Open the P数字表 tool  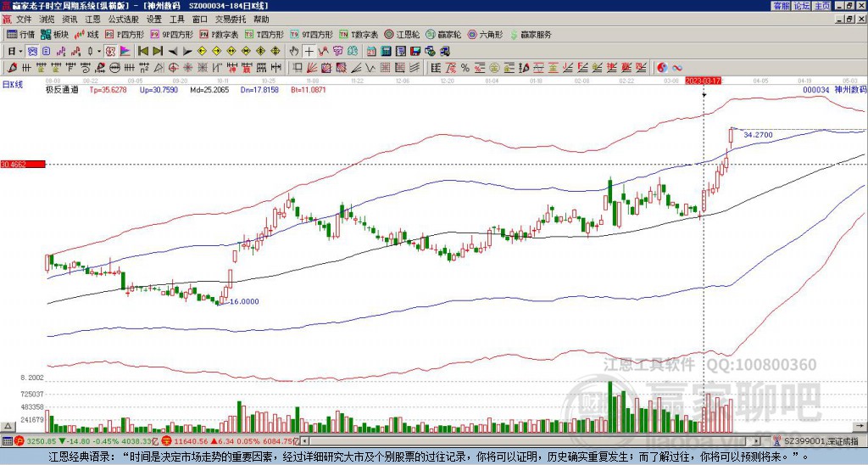coord(219,34)
